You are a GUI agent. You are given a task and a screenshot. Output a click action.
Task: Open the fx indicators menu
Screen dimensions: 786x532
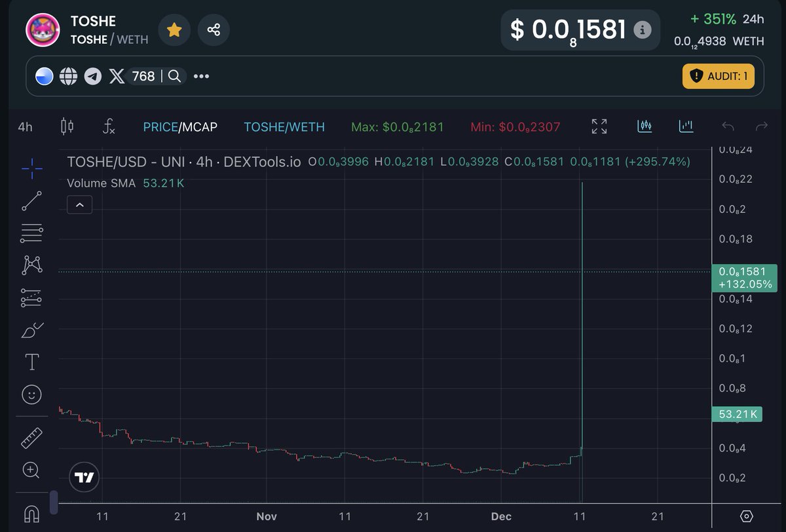coord(109,126)
